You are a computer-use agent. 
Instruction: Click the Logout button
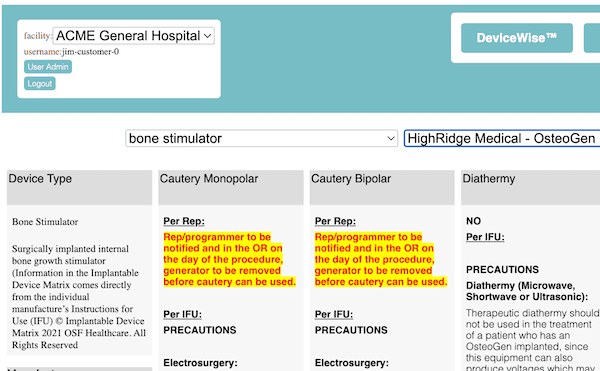(40, 83)
